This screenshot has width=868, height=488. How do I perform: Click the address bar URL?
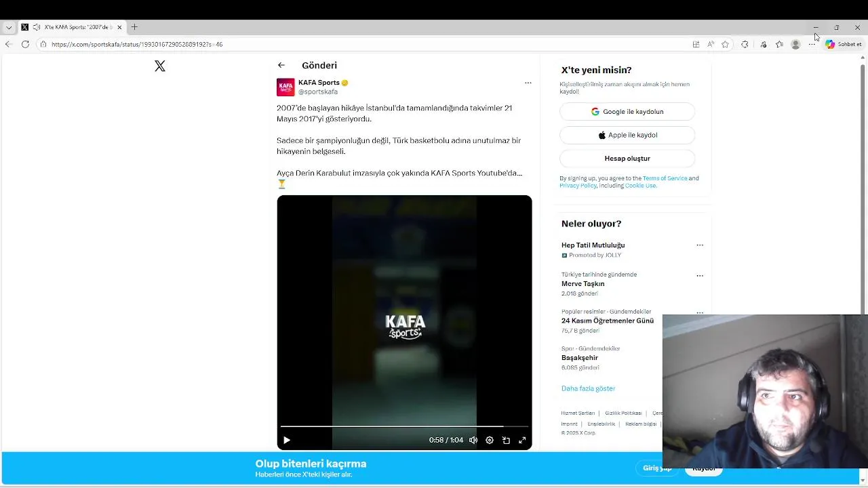137,44
